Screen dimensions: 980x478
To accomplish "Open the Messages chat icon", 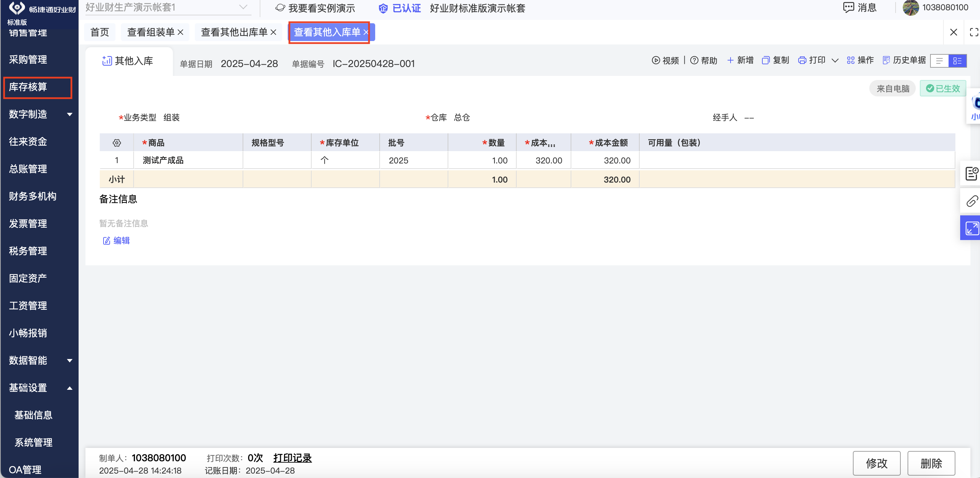I will 848,7.
